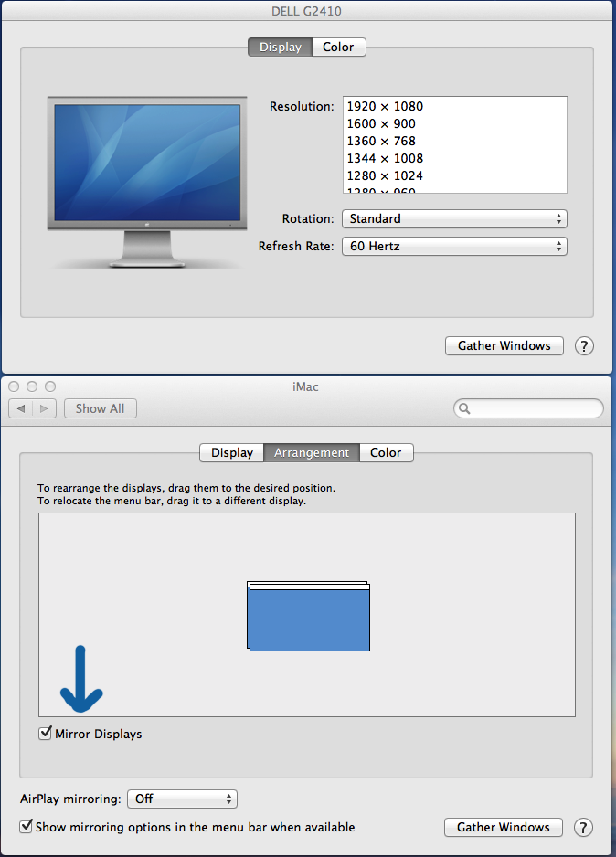Click the monitor preview image

point(146,183)
